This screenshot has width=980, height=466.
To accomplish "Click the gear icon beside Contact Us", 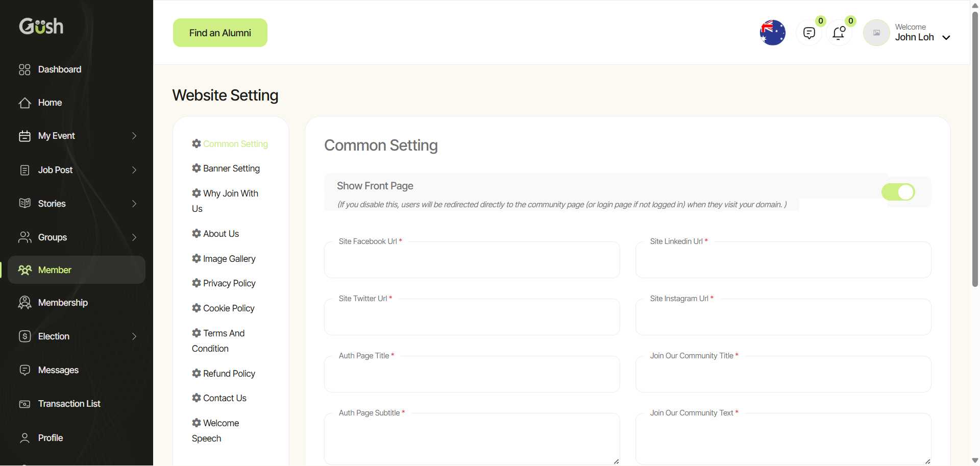I will coord(197,398).
